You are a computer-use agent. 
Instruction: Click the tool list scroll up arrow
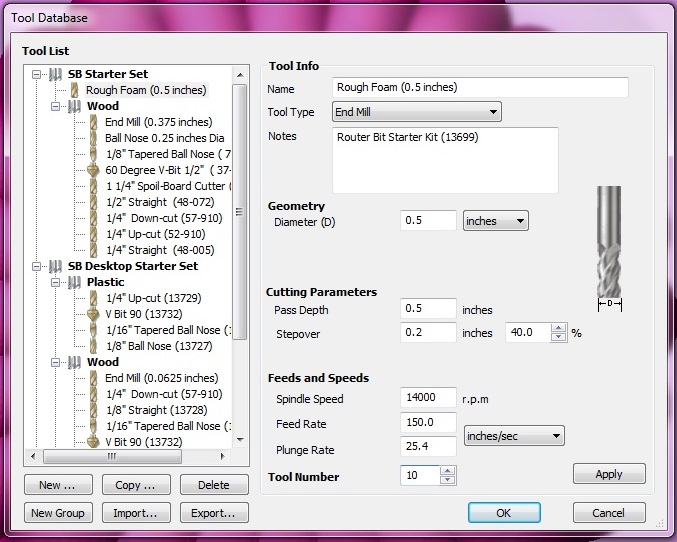point(240,75)
